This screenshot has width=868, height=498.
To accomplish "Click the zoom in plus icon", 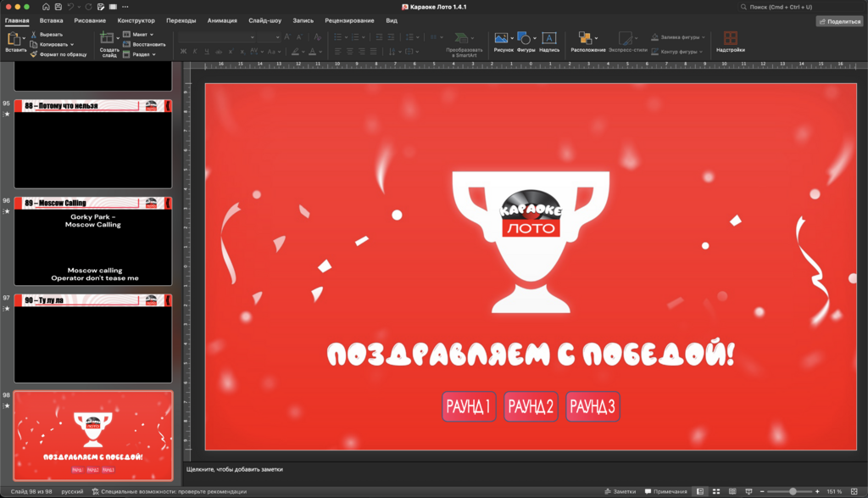I will coord(817,491).
